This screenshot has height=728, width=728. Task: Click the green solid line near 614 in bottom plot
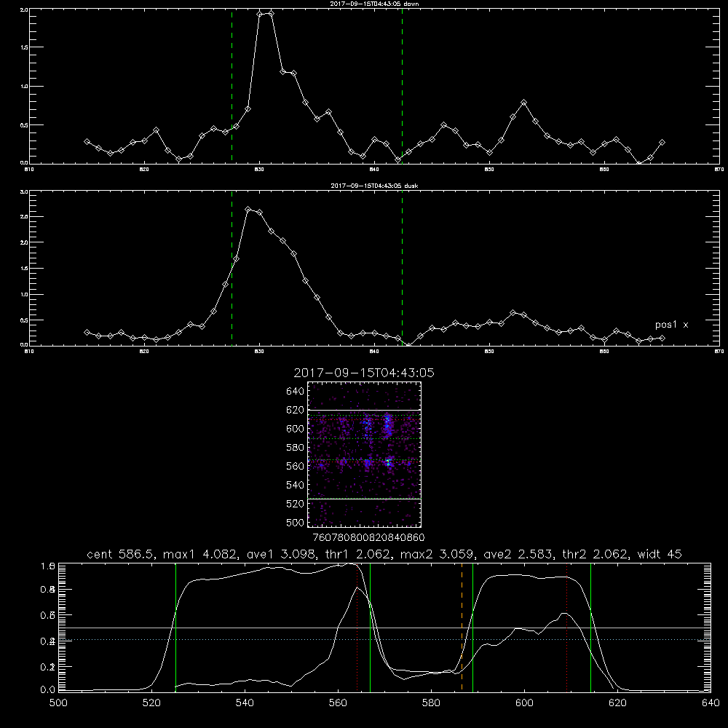(590, 627)
